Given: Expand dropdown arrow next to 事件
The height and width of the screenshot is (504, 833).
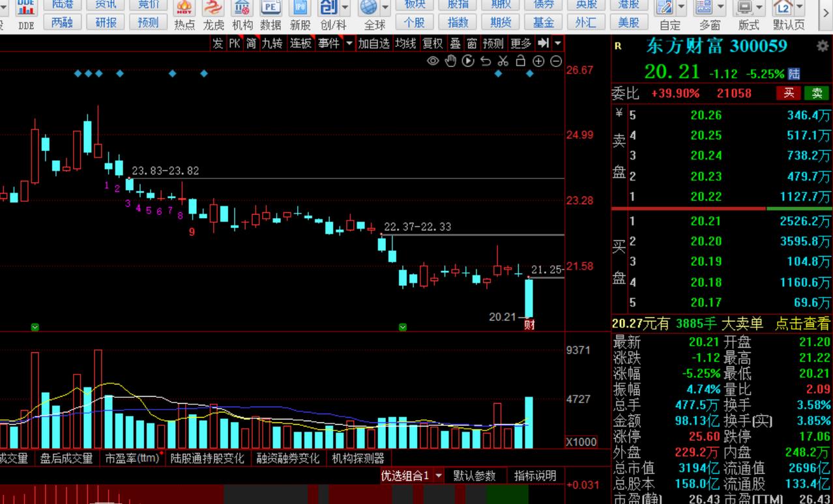Looking at the screenshot, I should pyautogui.click(x=349, y=43).
